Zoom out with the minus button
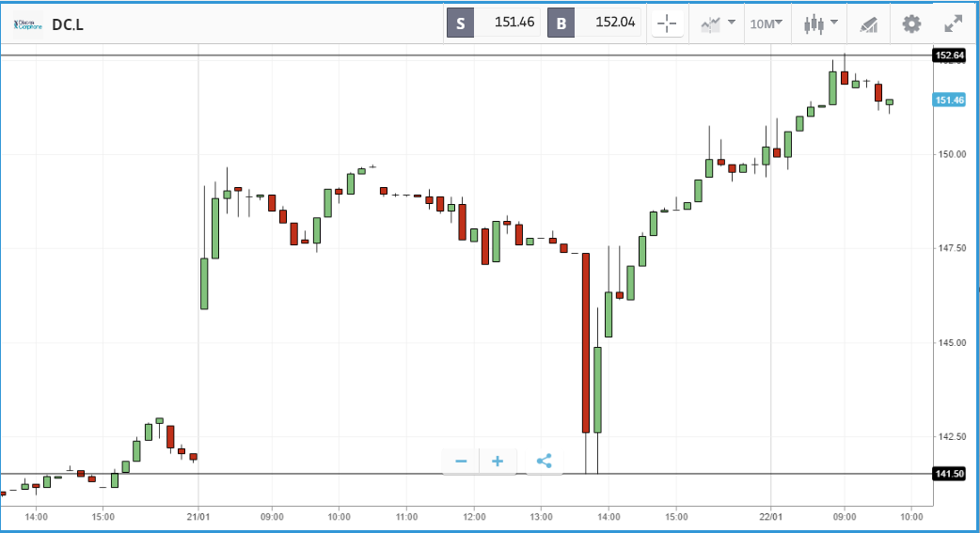The image size is (980, 533). tap(461, 462)
